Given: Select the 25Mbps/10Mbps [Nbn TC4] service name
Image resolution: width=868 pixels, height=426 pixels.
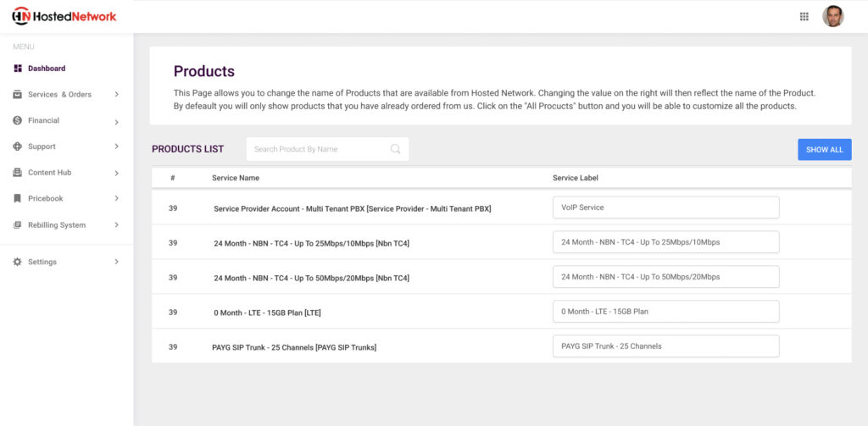Looking at the screenshot, I should [x=312, y=243].
